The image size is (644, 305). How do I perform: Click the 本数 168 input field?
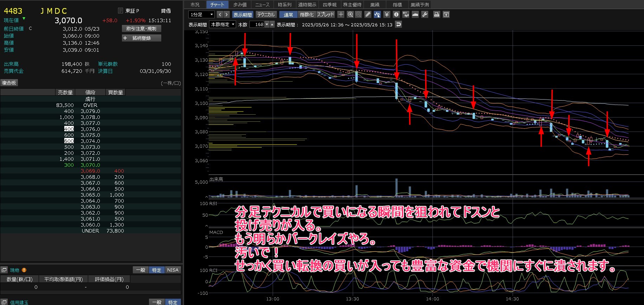[257, 24]
